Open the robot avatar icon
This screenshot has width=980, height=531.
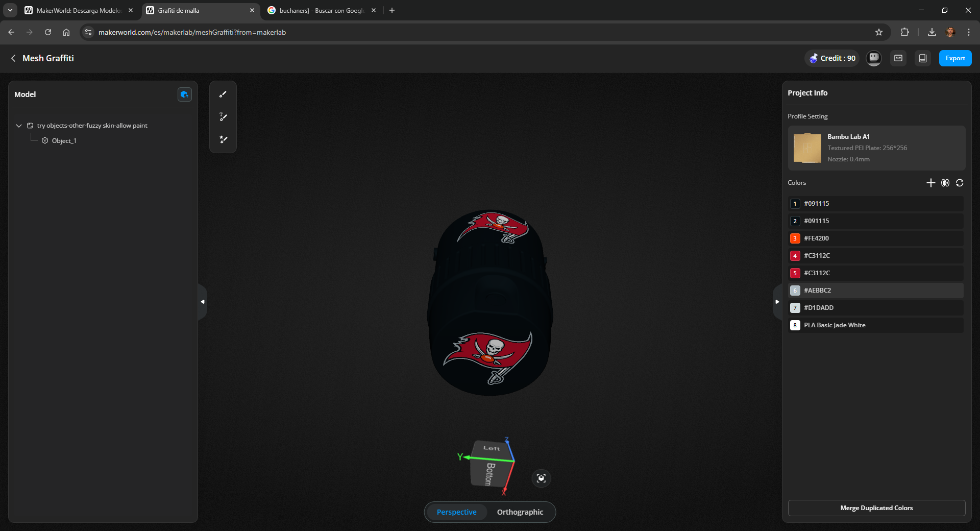874,58
